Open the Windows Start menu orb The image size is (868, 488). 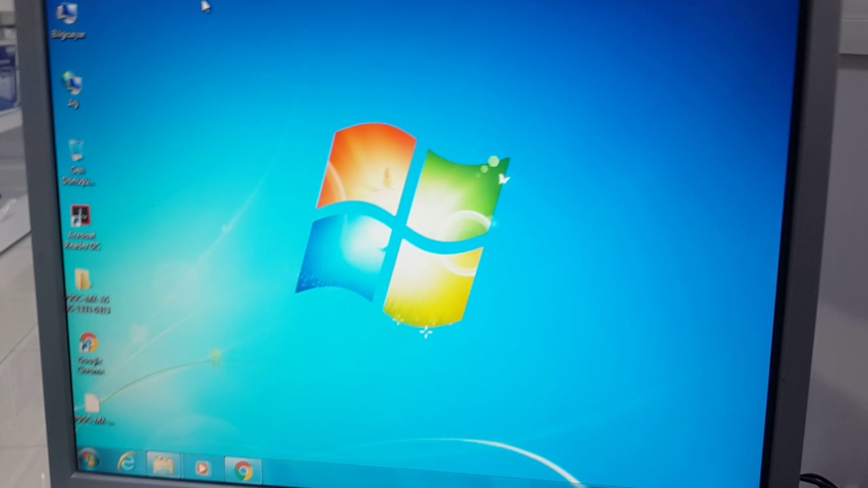tap(88, 460)
